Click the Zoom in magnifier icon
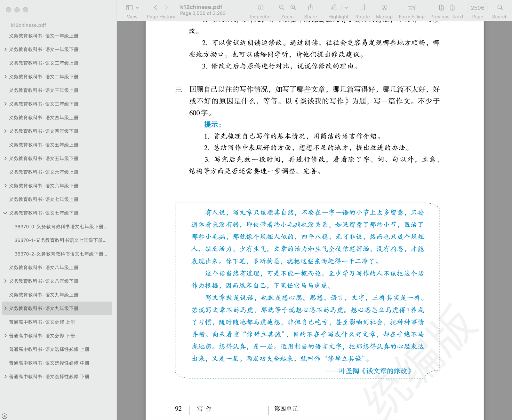The width and height of the screenshot is (512, 420). coord(293,8)
